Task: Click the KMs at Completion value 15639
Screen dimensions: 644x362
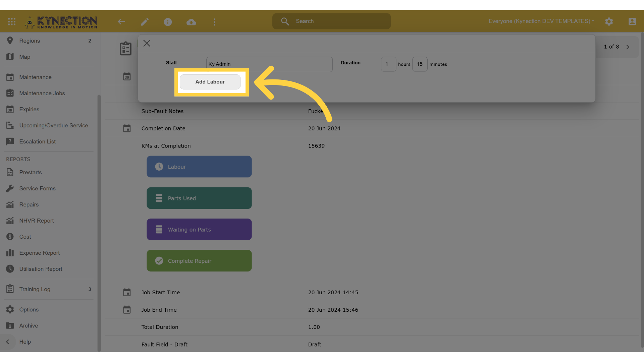Action: (316, 146)
